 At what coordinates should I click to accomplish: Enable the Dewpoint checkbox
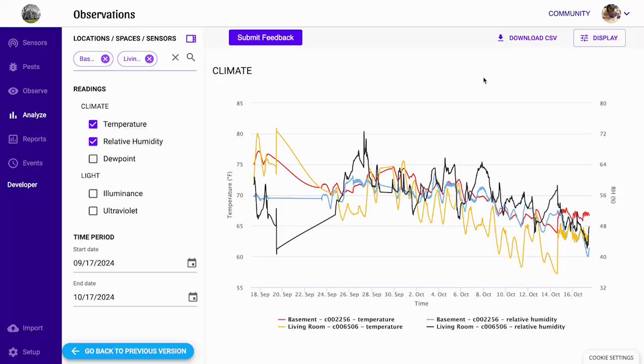[x=93, y=159]
